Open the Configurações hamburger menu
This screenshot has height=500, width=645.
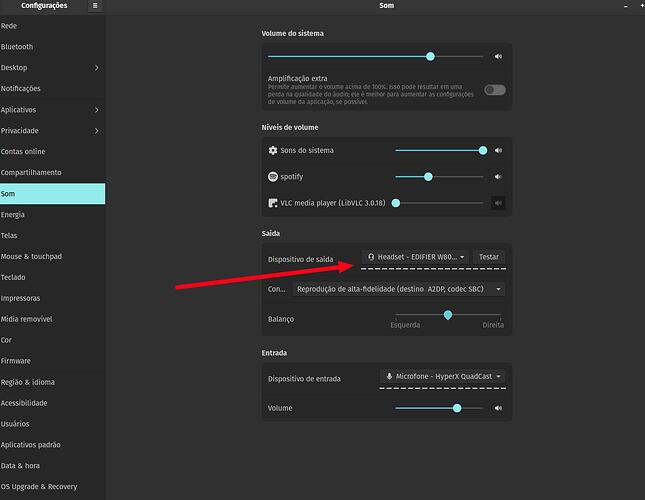95,6
